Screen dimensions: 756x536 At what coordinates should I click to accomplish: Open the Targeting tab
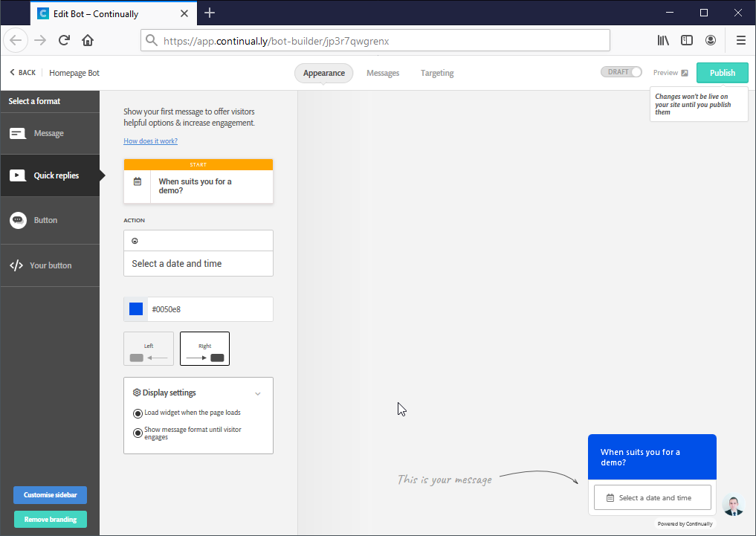[436, 73]
